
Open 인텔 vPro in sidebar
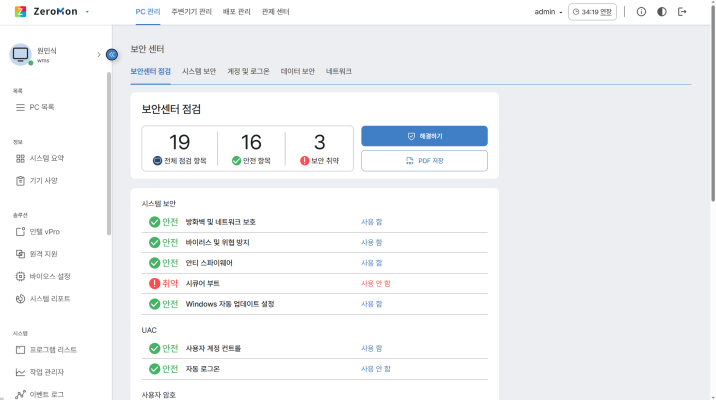point(45,231)
